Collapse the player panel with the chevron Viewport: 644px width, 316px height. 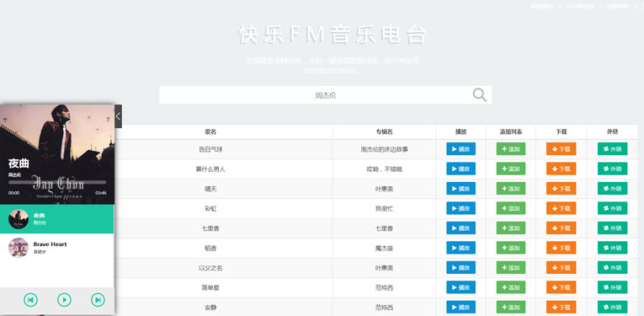click(x=119, y=116)
